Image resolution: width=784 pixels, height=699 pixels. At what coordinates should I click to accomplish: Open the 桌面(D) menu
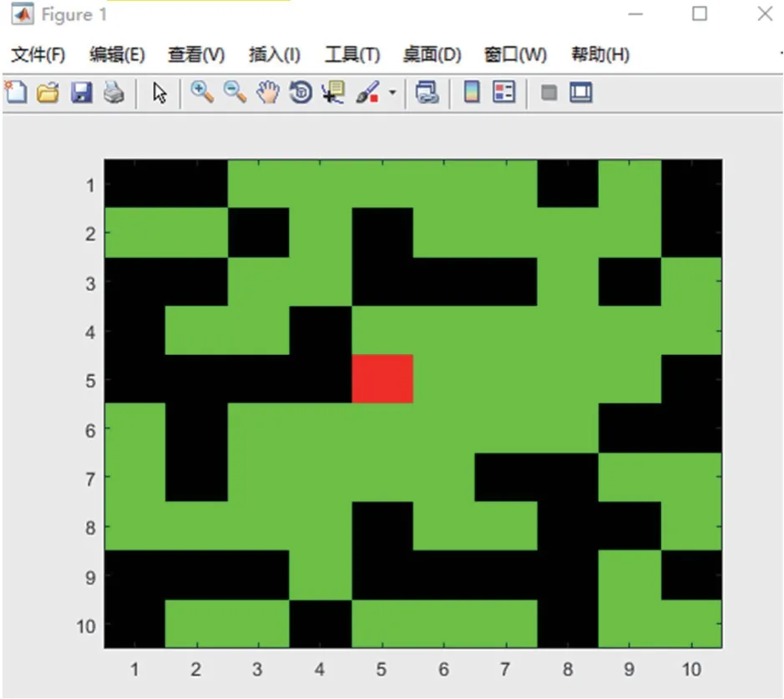tap(432, 54)
